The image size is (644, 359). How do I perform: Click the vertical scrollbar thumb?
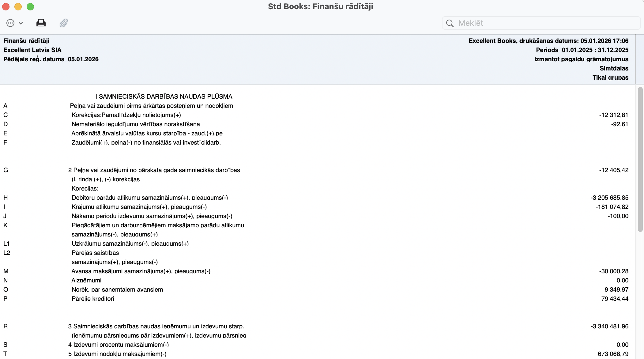click(x=640, y=159)
